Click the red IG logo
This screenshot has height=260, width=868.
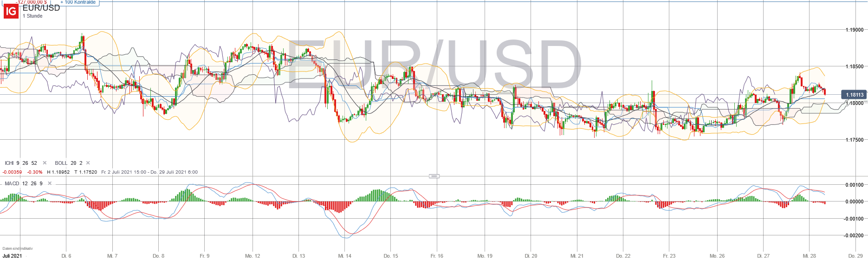click(11, 12)
